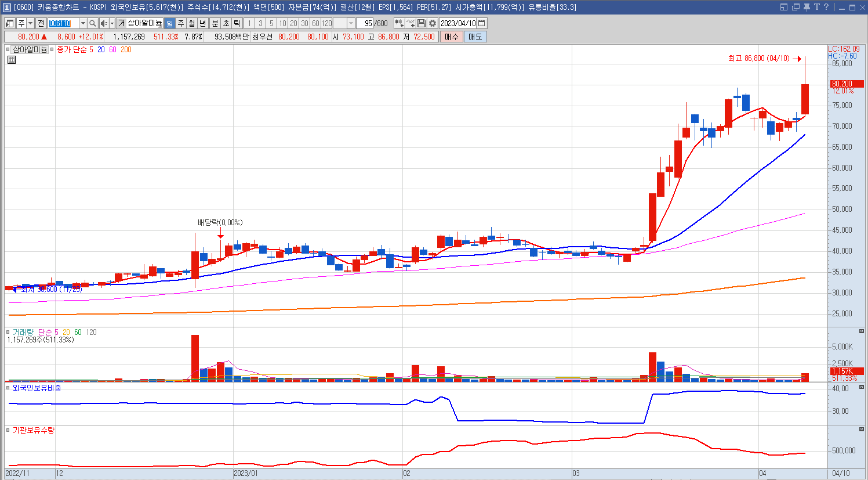Close the volume panel with corner x

(862, 331)
